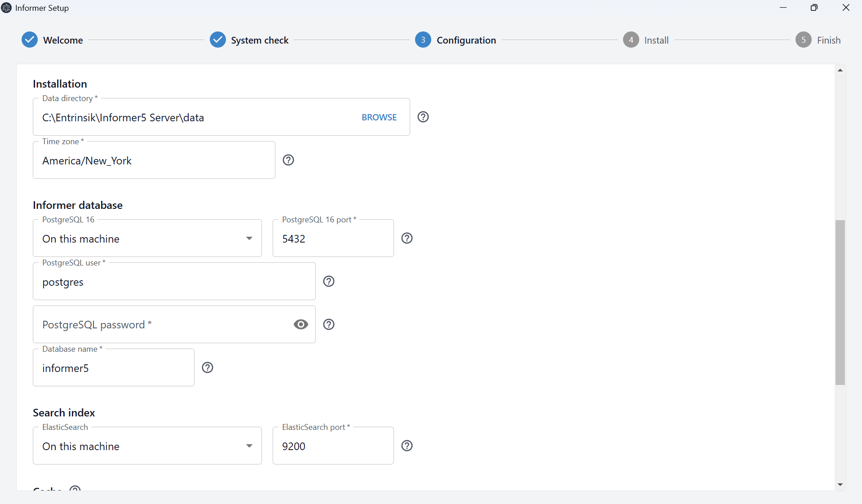
Task: Click the step 3 Configuration circle
Action: click(423, 40)
